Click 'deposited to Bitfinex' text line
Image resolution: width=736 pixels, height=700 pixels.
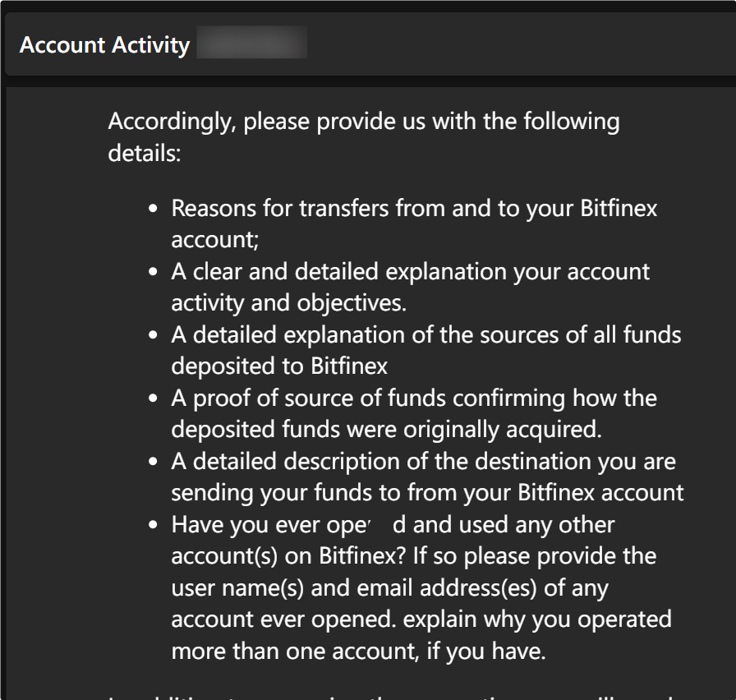pos(279,366)
